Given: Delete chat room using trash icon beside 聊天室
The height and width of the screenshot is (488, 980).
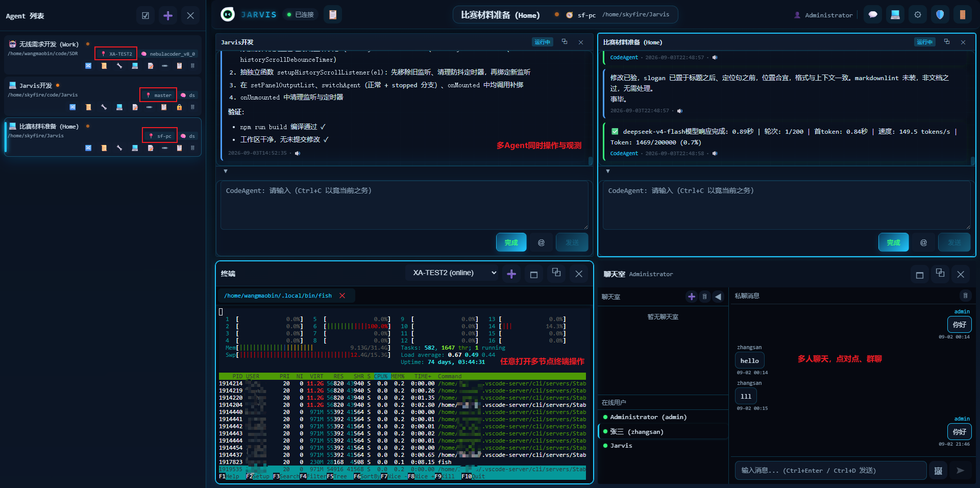Looking at the screenshot, I should tap(705, 297).
